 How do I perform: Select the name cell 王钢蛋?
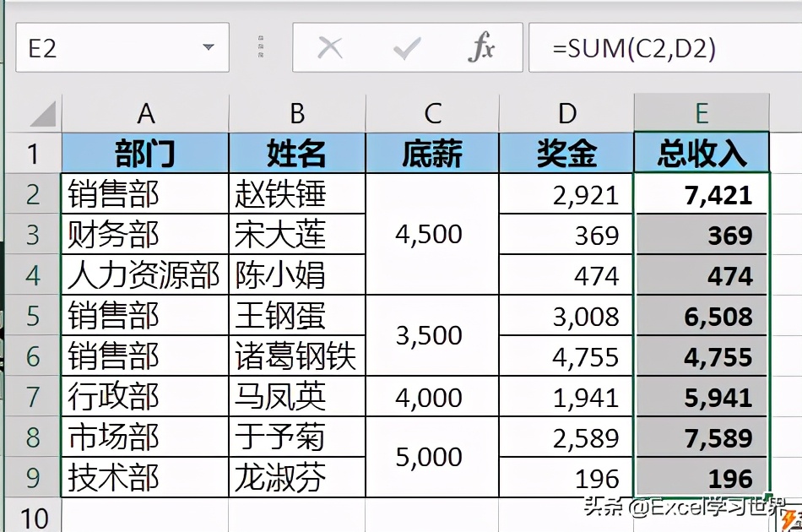point(297,315)
